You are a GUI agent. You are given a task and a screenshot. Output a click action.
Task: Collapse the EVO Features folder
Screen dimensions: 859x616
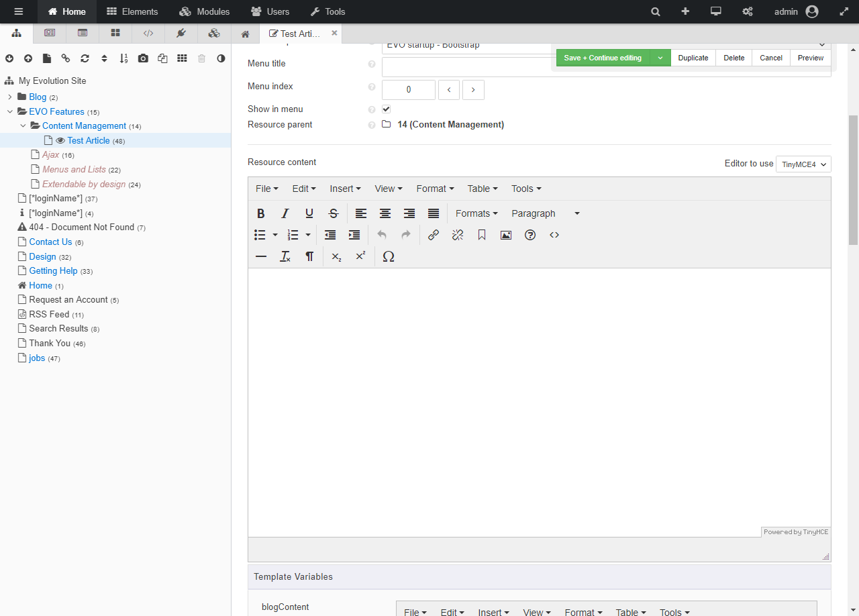(9, 111)
